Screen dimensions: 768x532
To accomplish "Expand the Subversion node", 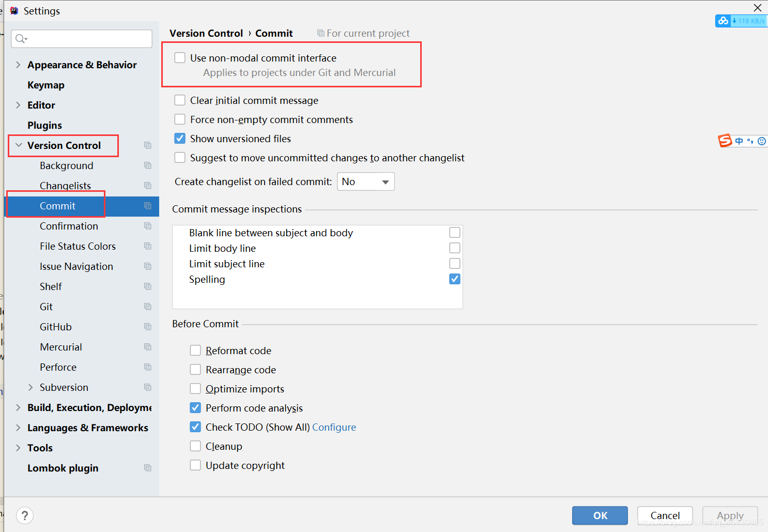I will coord(30,387).
